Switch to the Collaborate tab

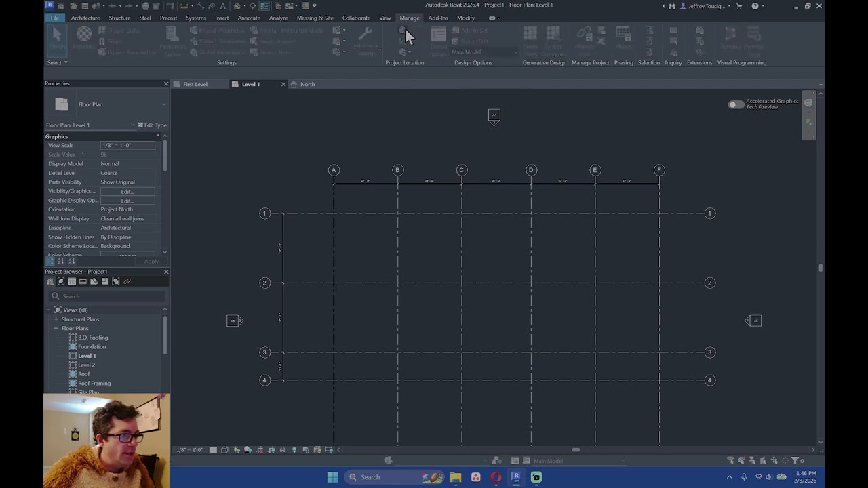356,18
